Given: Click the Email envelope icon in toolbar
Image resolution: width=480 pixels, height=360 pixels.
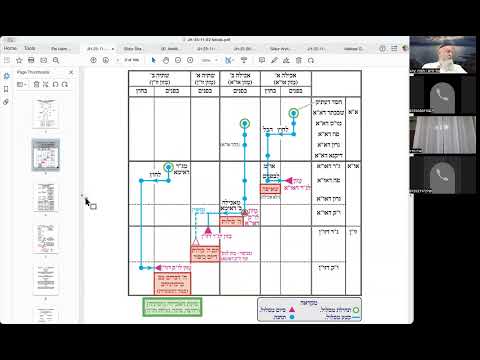Looking at the screenshot, I should pyautogui.click(x=44, y=60).
